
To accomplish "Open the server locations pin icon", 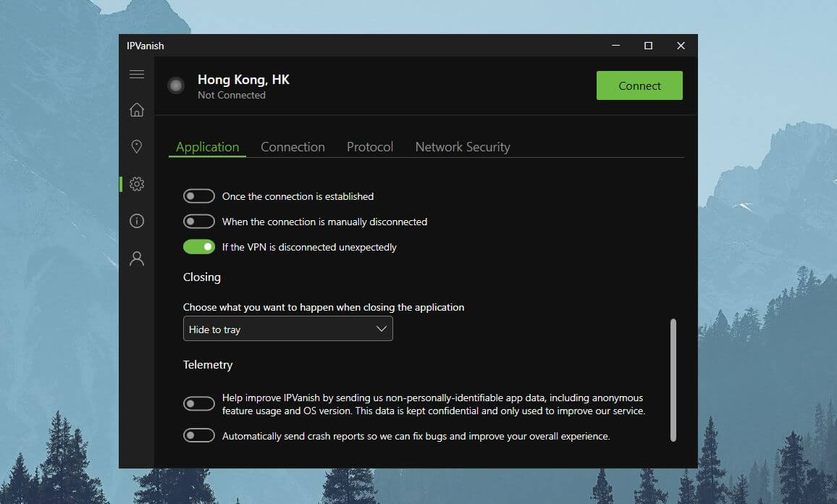I will (x=137, y=146).
